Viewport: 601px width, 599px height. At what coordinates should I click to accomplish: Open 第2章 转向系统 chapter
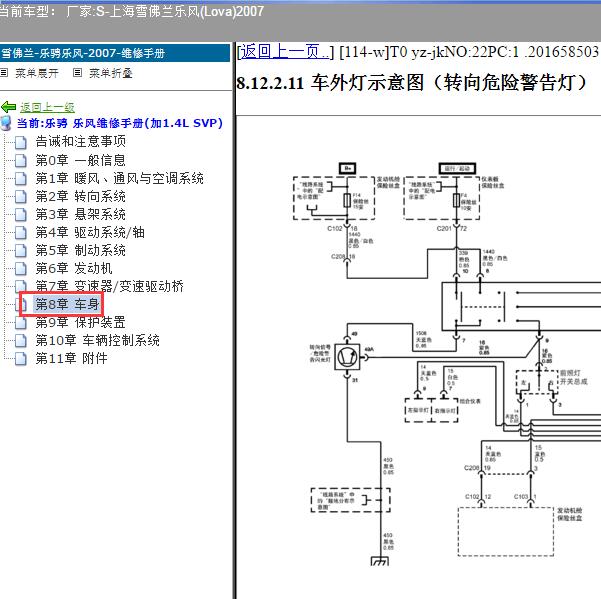point(80,196)
